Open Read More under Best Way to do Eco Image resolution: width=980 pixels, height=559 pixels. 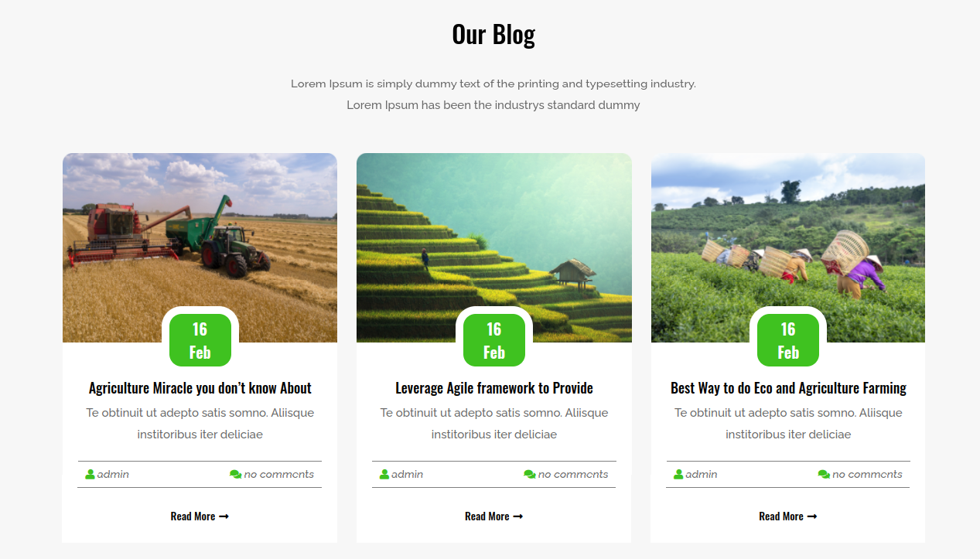[787, 516]
